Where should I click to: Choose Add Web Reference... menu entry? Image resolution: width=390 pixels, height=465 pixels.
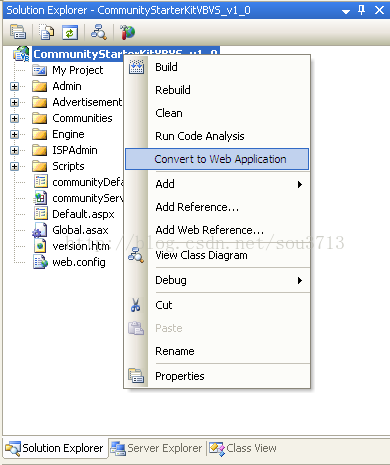217,230
